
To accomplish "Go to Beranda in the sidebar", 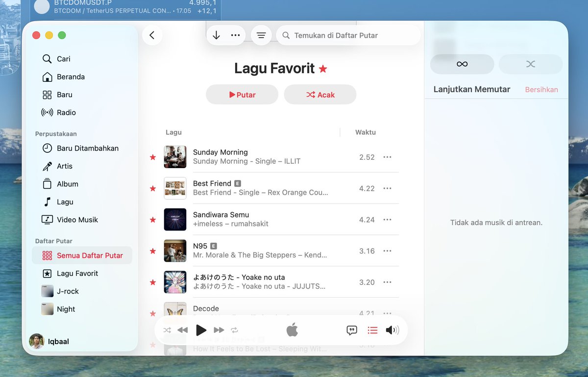I will pyautogui.click(x=82, y=77).
